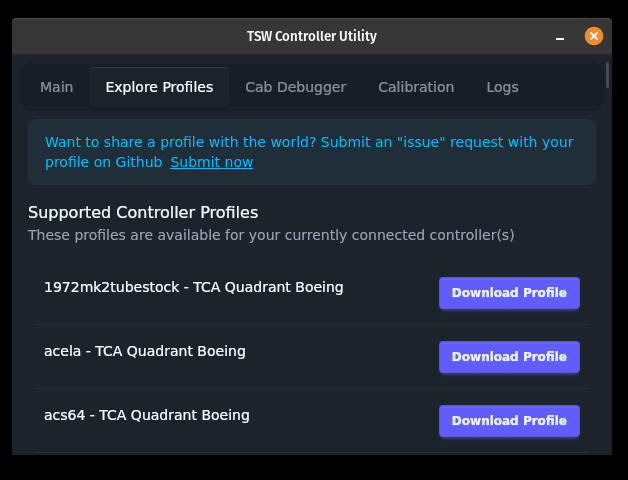Switch to the Main tab
The width and height of the screenshot is (628, 480).
pyautogui.click(x=56, y=87)
